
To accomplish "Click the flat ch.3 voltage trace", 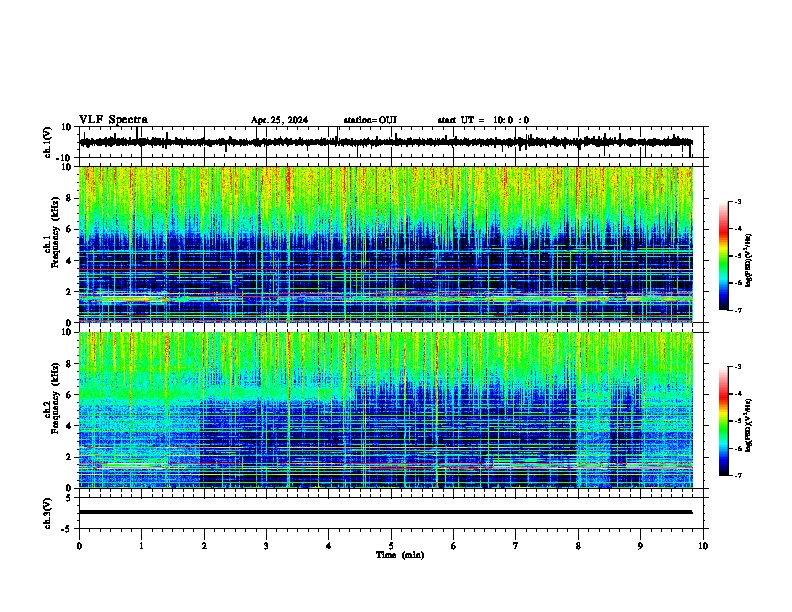I will tap(385, 512).
